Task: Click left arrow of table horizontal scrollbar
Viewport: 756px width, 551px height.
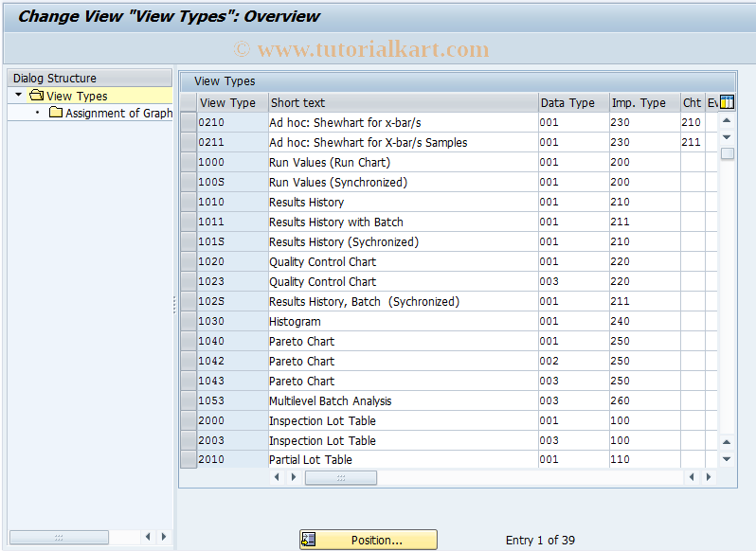Action: [277, 477]
